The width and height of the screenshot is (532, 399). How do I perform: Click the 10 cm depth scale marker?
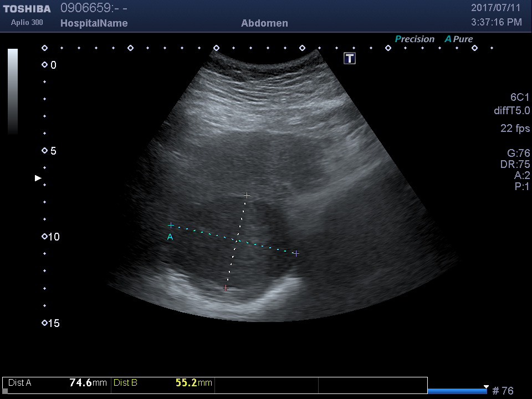[x=51, y=237]
